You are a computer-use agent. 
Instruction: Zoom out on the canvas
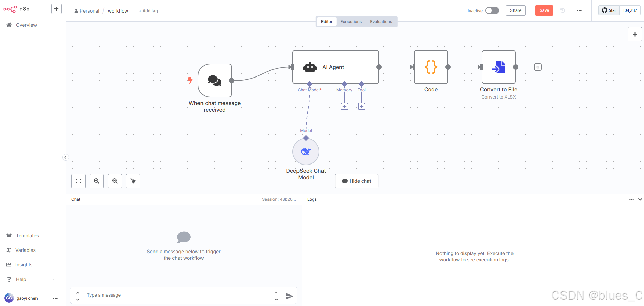[115, 181]
